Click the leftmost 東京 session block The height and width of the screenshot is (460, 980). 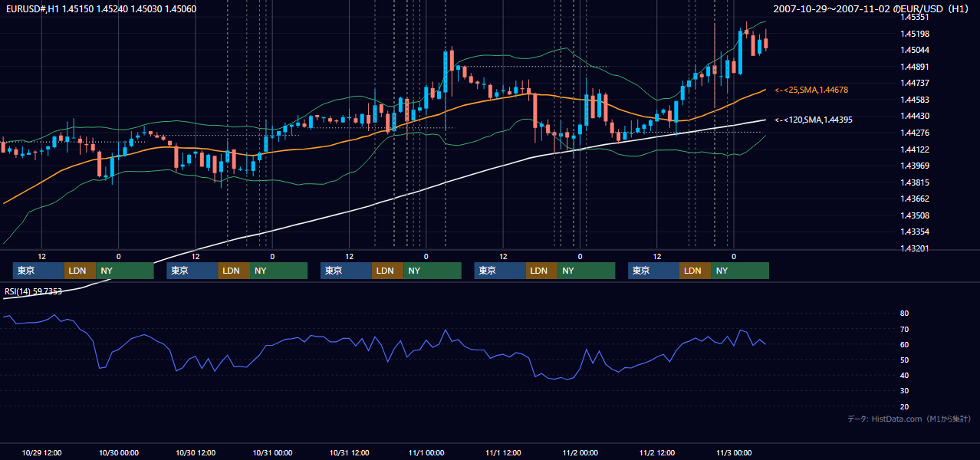click(38, 271)
